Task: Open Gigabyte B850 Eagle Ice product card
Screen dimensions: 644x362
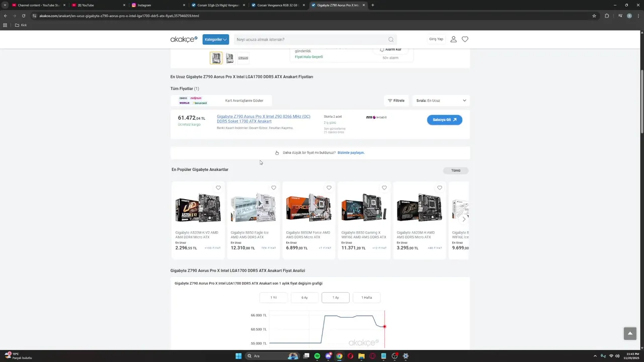Action: pyautogui.click(x=253, y=220)
